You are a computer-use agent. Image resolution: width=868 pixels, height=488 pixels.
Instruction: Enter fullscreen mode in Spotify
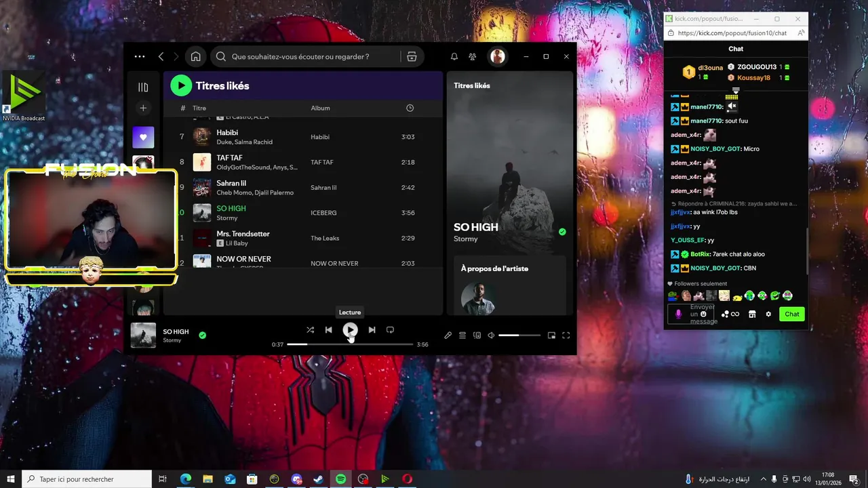point(566,335)
